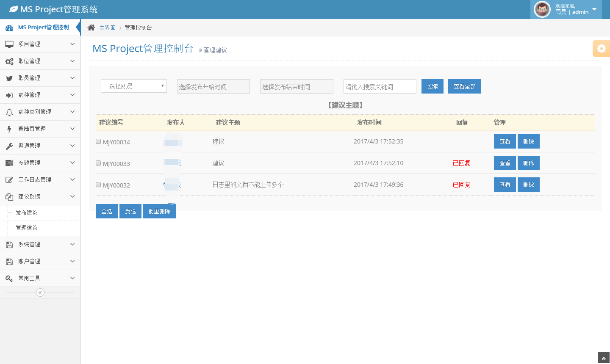The height and width of the screenshot is (364, 610).
Task: Click the scroll-to-top arrow icon
Action: pyautogui.click(x=604, y=358)
